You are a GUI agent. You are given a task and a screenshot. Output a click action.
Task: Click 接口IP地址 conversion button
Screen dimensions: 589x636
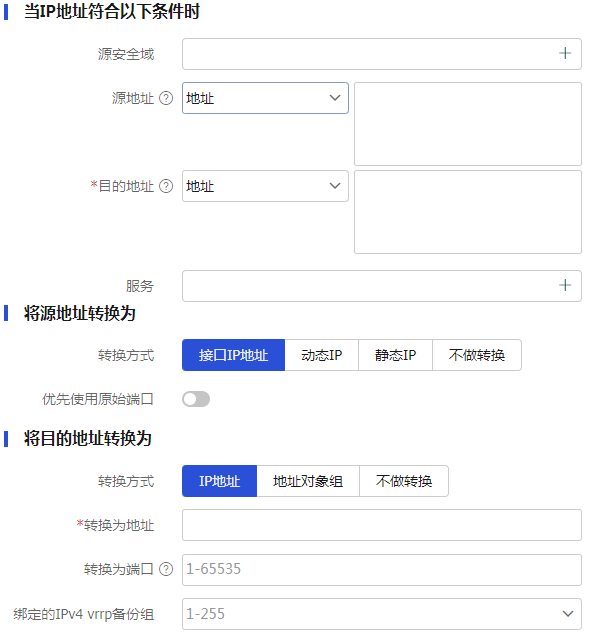(234, 355)
